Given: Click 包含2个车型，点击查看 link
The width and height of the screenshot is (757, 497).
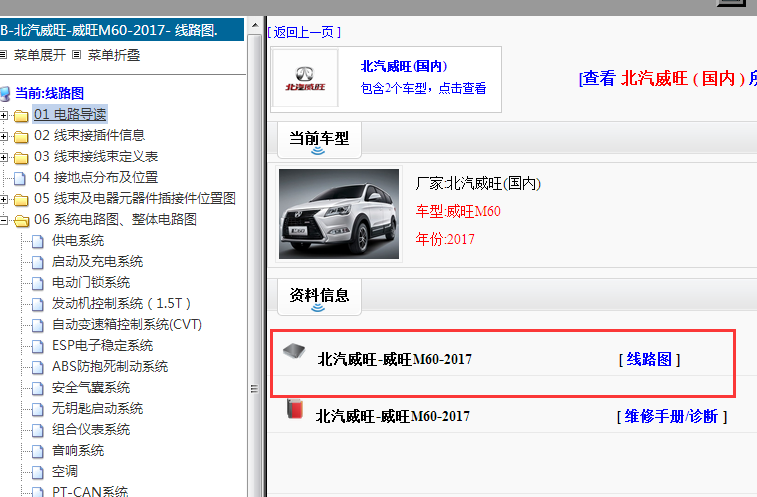Looking at the screenshot, I should coord(423,88).
